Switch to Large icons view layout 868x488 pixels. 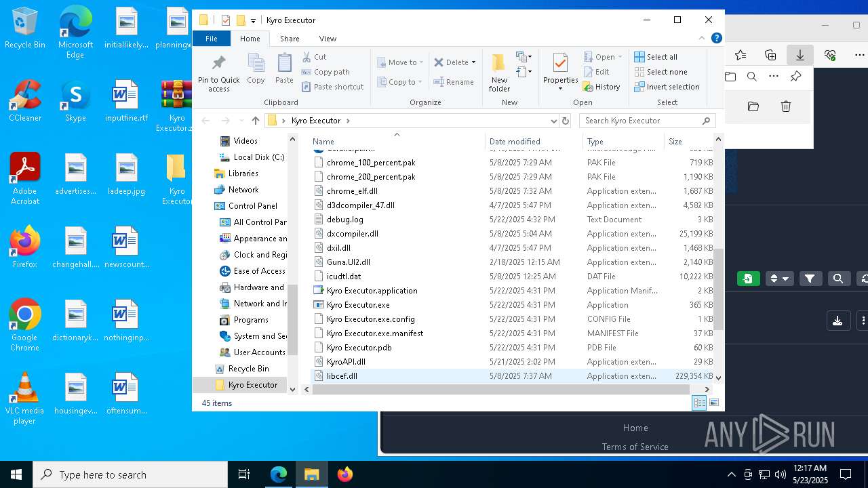pyautogui.click(x=713, y=403)
